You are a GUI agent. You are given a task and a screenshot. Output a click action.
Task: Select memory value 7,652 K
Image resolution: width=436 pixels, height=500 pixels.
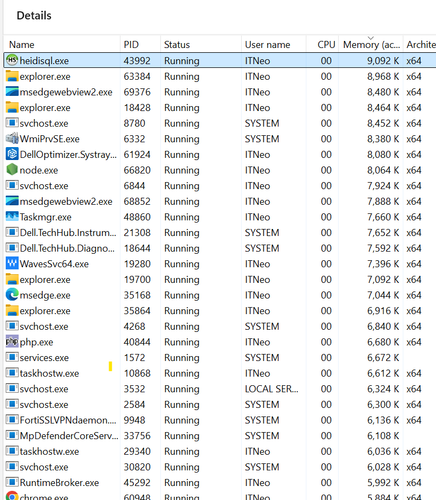click(383, 233)
